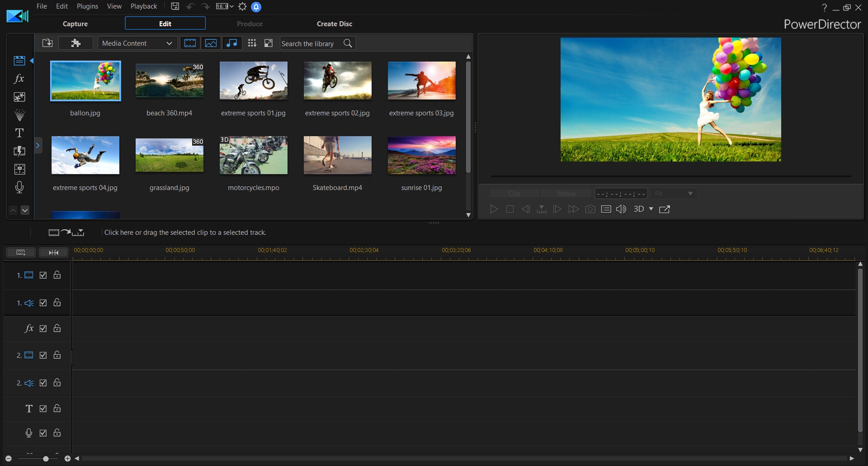Open the Particle Room panel
Image resolution: width=868 pixels, height=466 pixels.
tap(19, 114)
